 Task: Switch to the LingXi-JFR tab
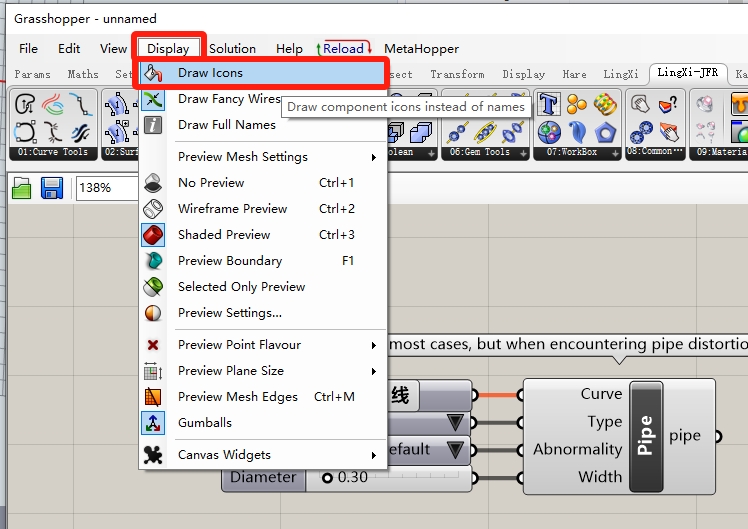click(x=687, y=73)
